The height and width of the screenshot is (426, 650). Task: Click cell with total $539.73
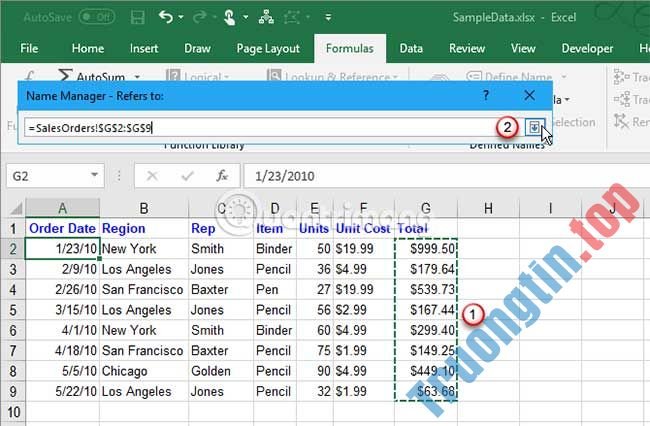[x=426, y=289]
